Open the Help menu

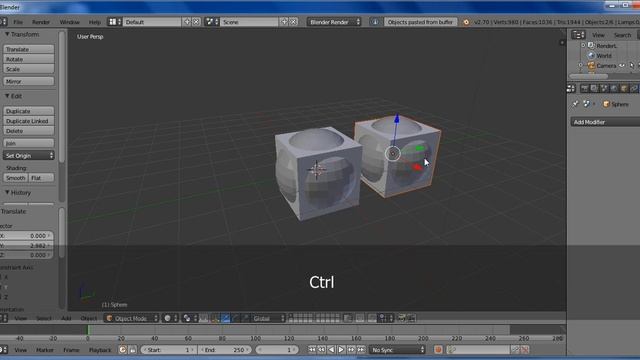pos(94,22)
